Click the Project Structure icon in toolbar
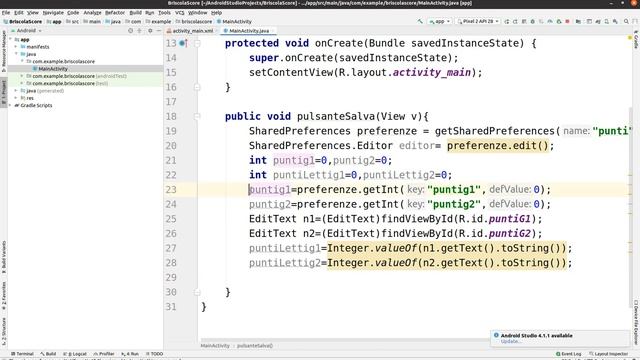Image resolution: width=640 pixels, height=360 pixels. pyautogui.click(x=578, y=21)
